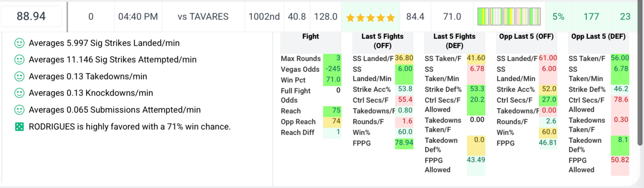Open the Opp Last 5 (DEF) column header

(x=598, y=36)
